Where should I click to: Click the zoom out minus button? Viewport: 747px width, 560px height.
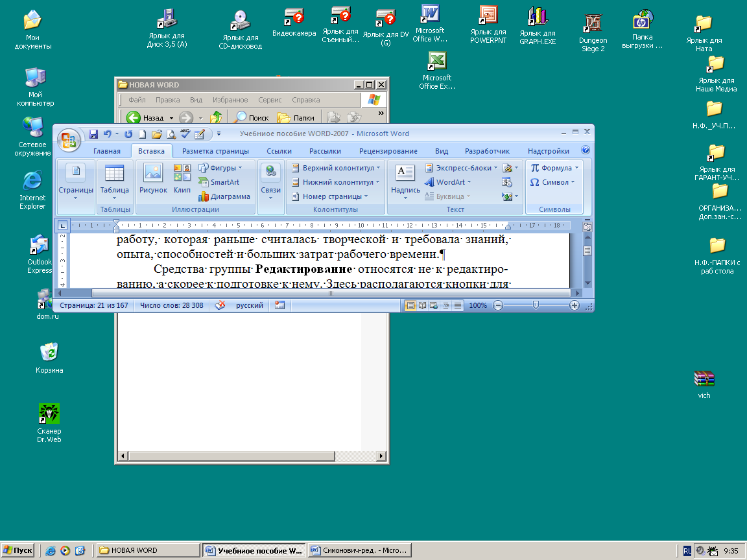[x=498, y=305]
